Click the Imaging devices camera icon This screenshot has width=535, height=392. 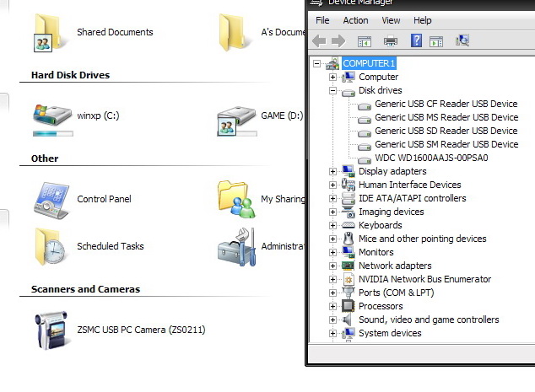348,212
